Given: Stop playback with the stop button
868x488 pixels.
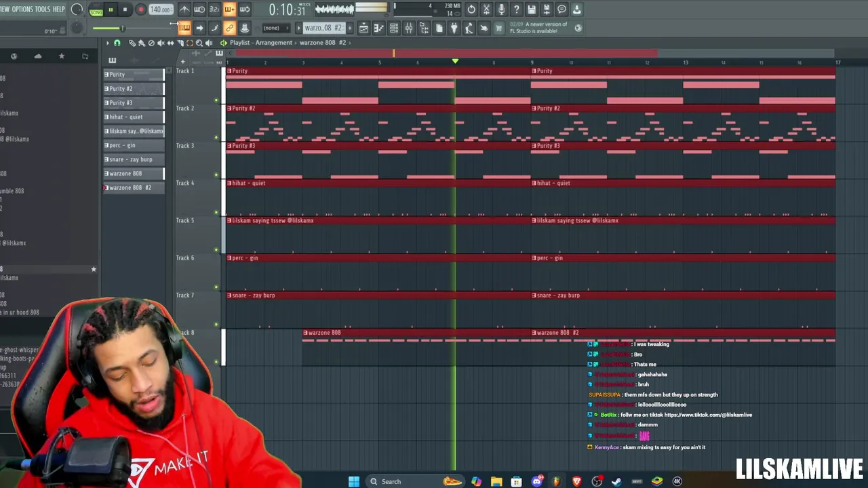Looking at the screenshot, I should (126, 9).
